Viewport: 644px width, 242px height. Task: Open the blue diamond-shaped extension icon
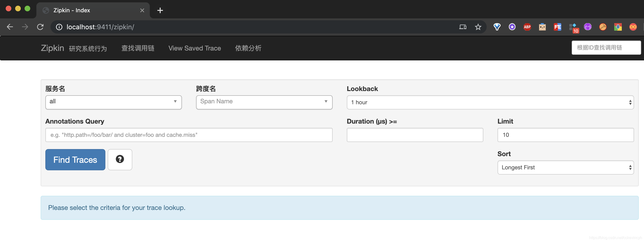point(497,27)
